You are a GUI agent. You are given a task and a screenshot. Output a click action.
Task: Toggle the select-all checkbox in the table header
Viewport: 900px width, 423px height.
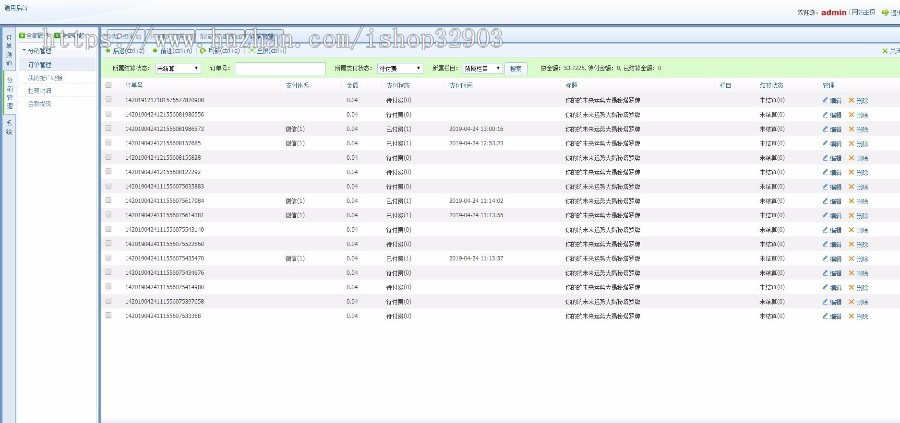tap(109, 86)
